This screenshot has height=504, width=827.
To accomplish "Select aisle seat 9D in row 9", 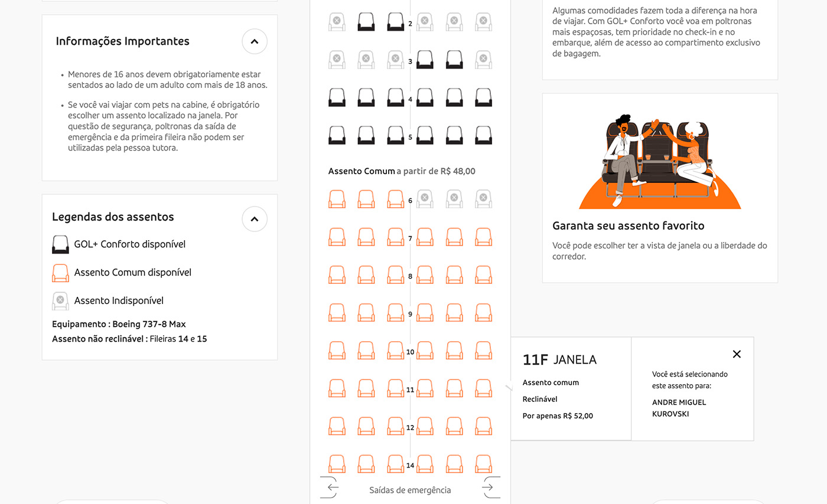I will (425, 312).
